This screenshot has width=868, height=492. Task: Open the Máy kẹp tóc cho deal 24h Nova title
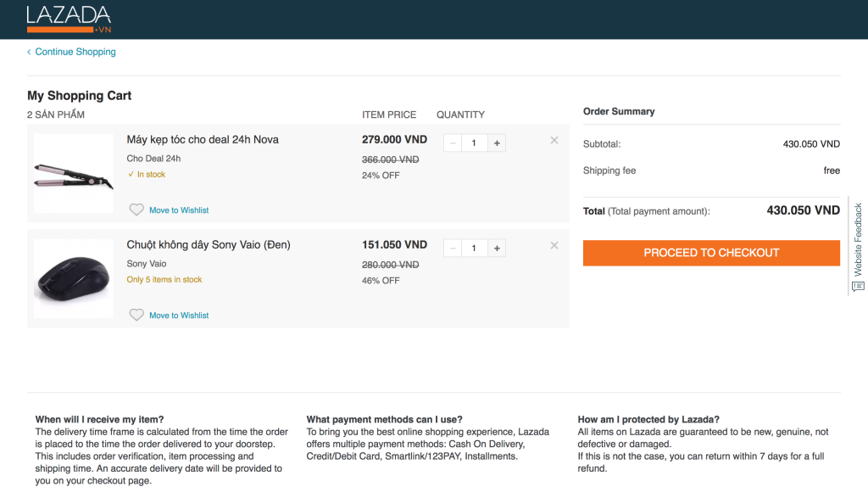pyautogui.click(x=203, y=140)
